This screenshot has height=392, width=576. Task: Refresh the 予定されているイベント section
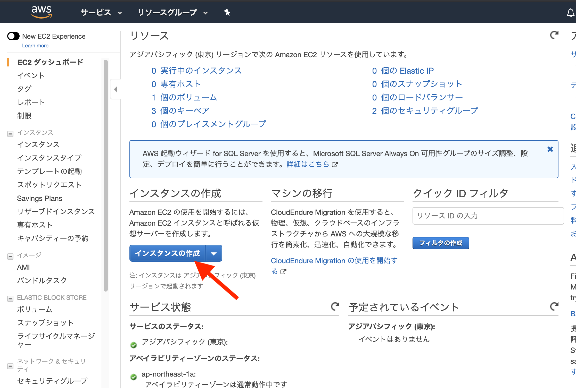pyautogui.click(x=554, y=306)
